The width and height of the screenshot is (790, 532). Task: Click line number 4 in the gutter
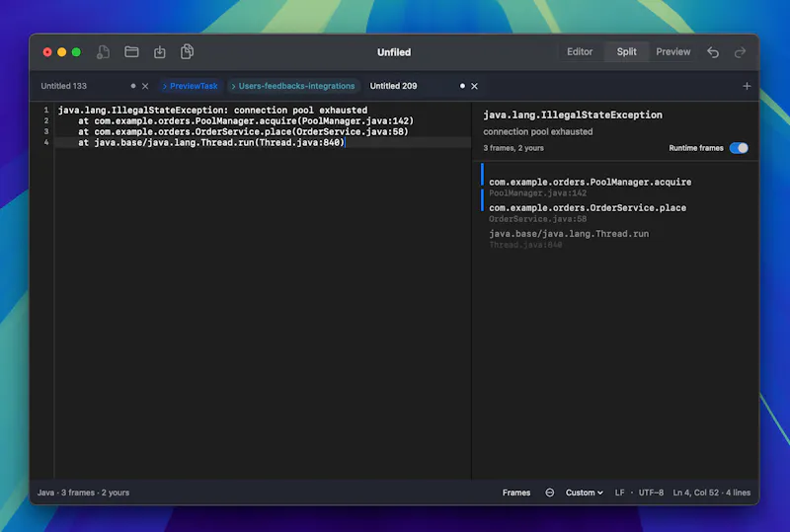[x=45, y=142]
